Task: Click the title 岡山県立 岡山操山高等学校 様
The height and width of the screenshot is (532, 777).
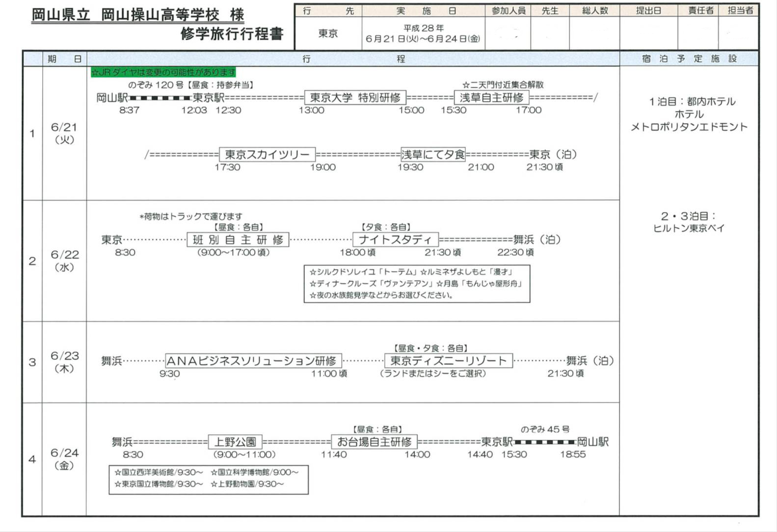Action: coord(138,15)
